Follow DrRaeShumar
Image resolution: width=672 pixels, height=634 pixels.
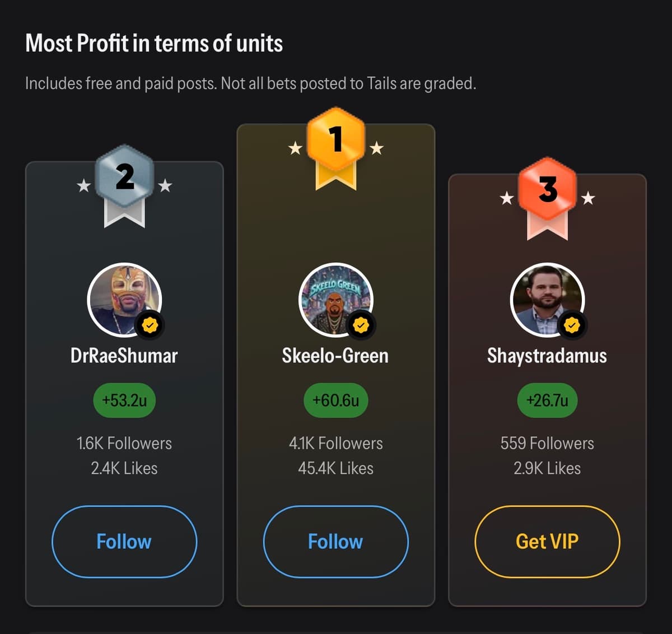pyautogui.click(x=124, y=542)
